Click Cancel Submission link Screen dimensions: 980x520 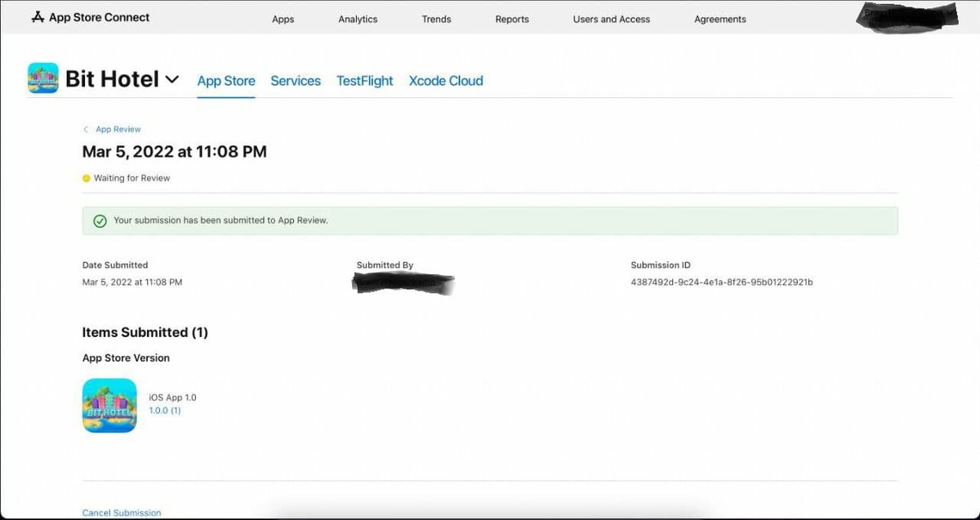[122, 513]
